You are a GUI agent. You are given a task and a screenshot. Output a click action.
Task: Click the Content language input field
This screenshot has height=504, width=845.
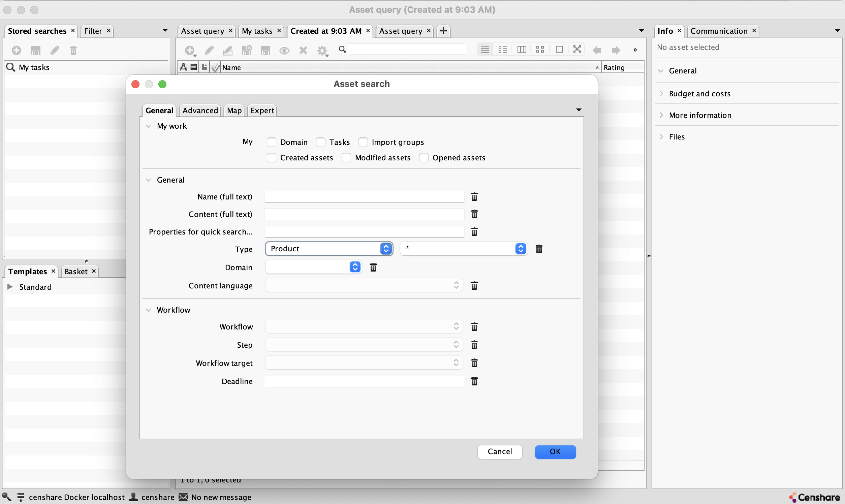point(364,285)
